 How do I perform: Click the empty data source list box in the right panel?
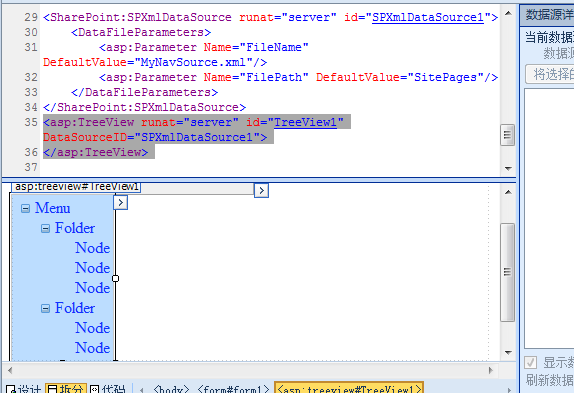click(x=549, y=218)
